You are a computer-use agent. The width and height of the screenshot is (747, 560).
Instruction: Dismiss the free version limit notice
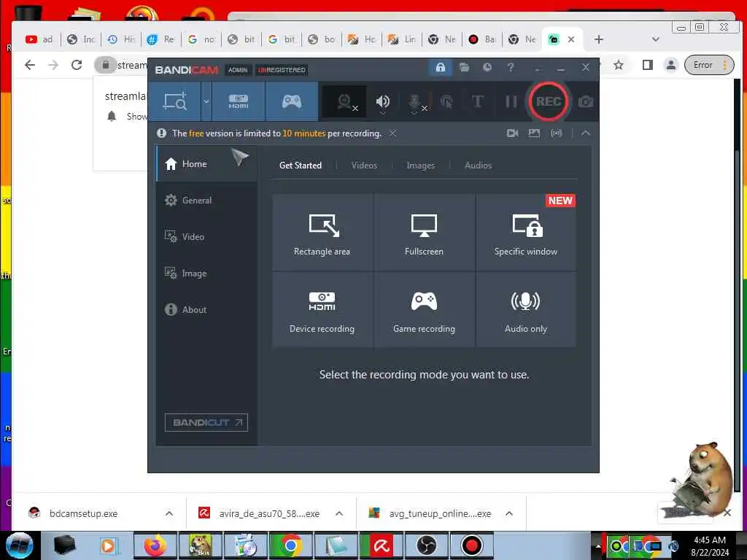pos(392,133)
